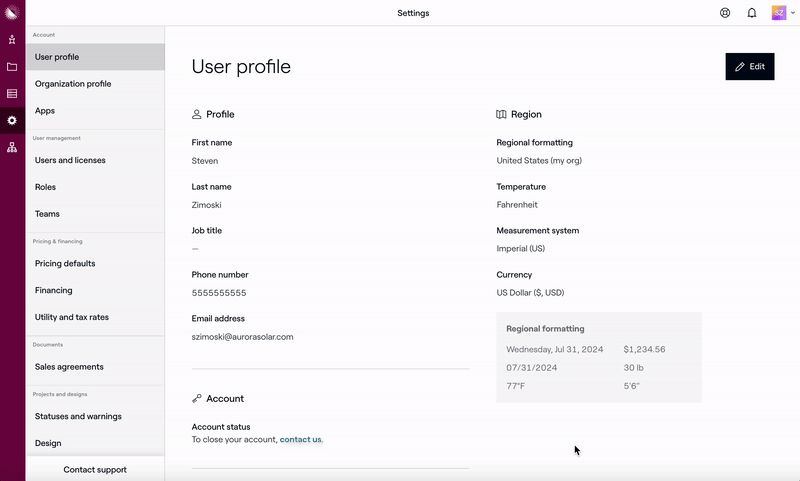
Task: Open the database list icon in left rail
Action: (12, 94)
